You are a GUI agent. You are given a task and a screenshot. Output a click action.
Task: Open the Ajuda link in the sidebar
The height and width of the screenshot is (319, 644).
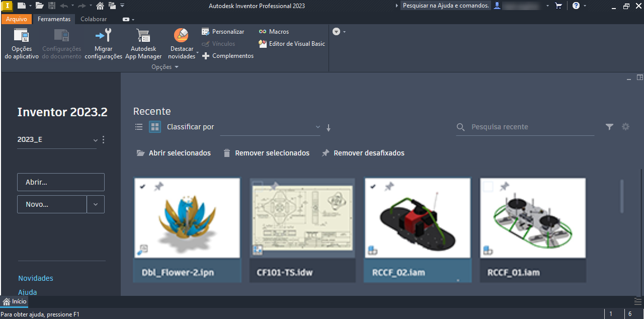click(28, 292)
